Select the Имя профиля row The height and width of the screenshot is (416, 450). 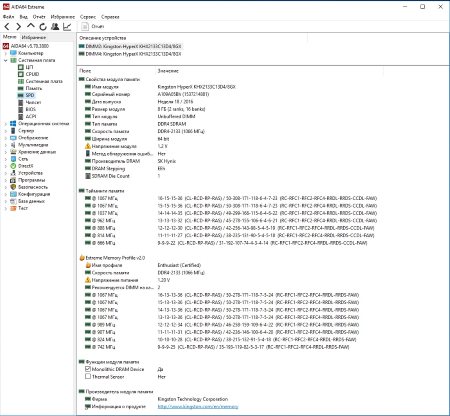(x=143, y=265)
